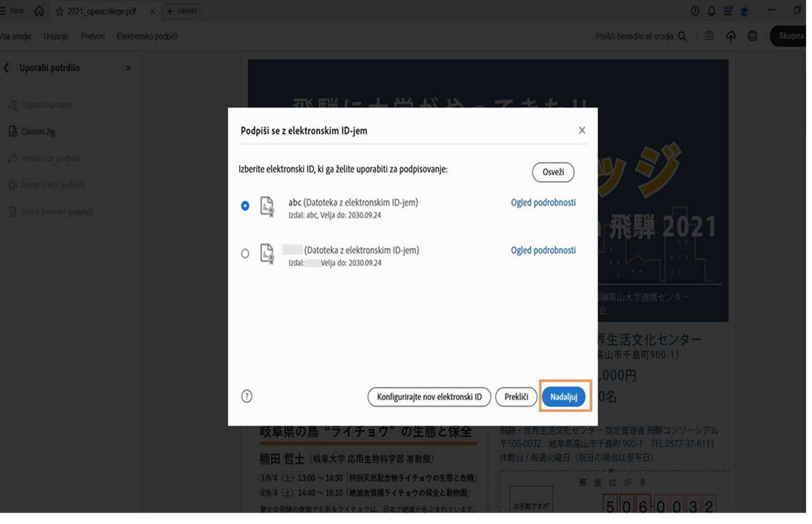Click the cloud upload icon

pos(731,36)
